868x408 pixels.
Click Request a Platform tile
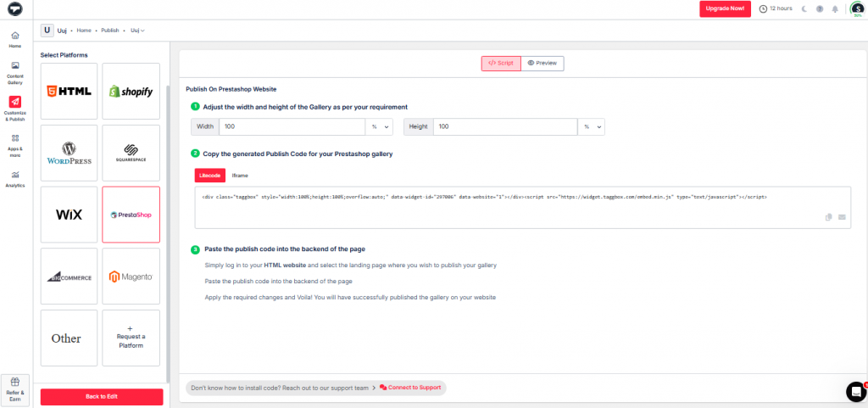click(131, 338)
